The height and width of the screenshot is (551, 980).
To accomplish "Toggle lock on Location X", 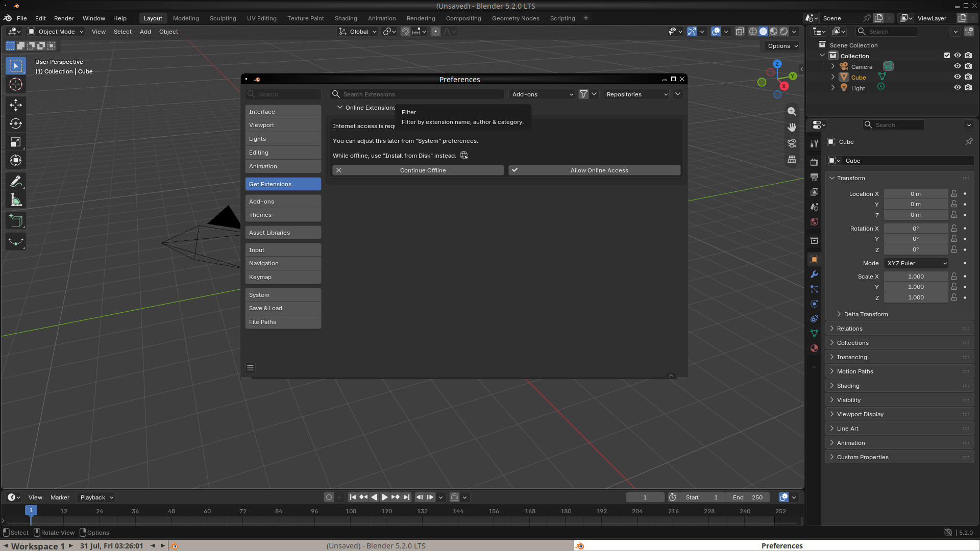I will [953, 194].
